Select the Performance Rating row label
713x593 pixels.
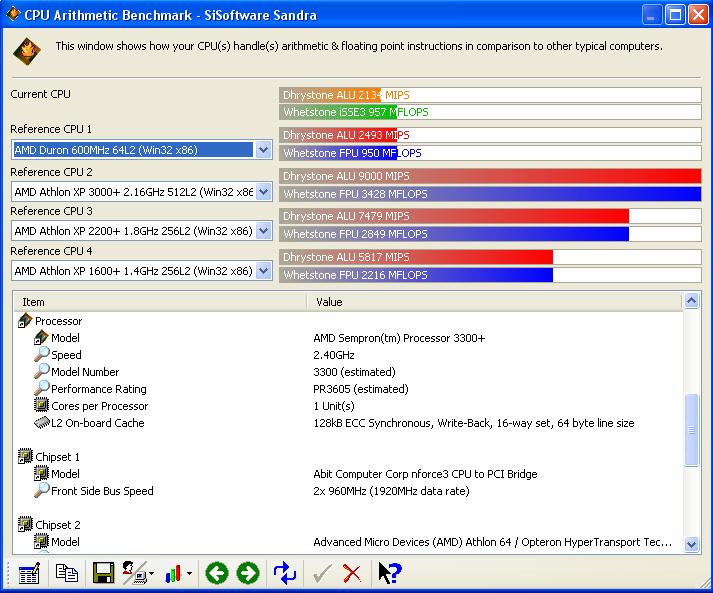click(x=99, y=389)
